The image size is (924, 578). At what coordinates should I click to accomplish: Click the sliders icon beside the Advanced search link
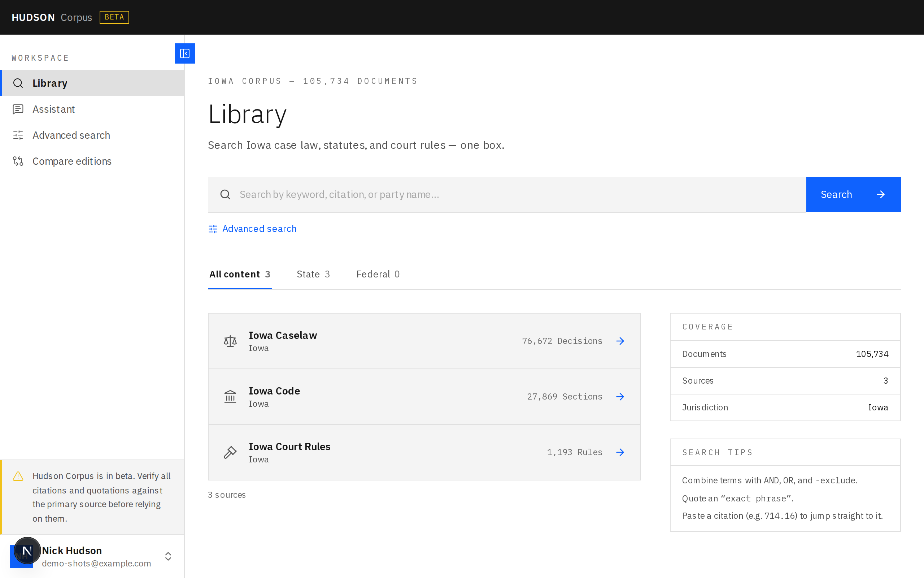pyautogui.click(x=213, y=229)
